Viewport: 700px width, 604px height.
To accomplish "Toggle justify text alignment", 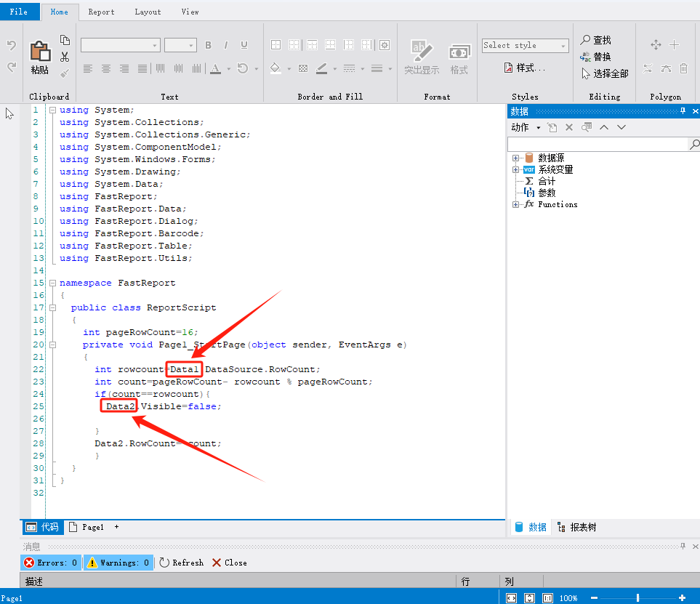I will pyautogui.click(x=142, y=68).
